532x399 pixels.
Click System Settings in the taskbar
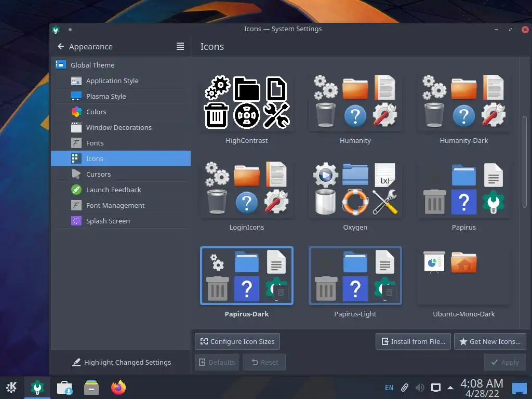(x=37, y=387)
